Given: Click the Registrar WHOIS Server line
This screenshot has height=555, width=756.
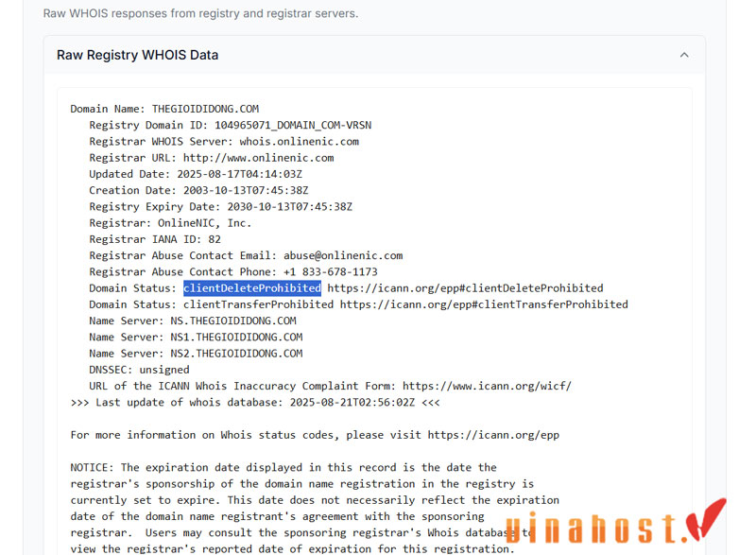Looking at the screenshot, I should pos(224,142).
